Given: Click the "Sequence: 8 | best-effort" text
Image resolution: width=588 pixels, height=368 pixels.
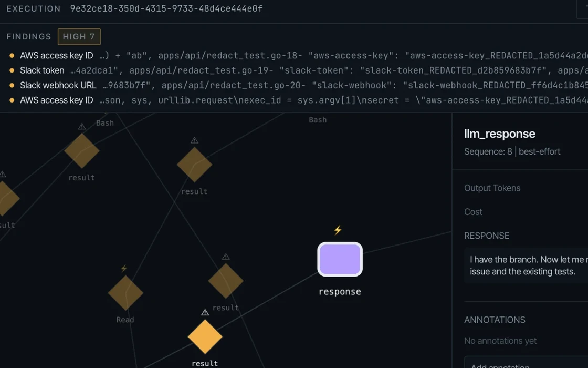Looking at the screenshot, I should (x=512, y=151).
